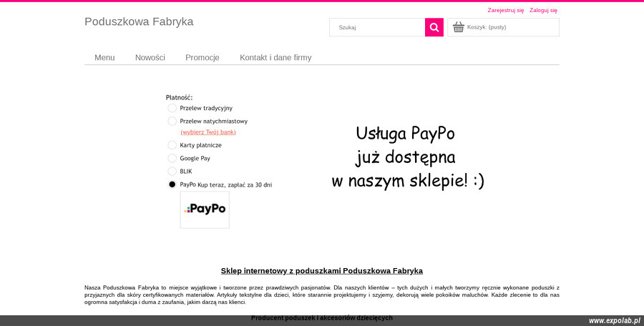Screen dimensions: 644x326
Task: Select Google Pay radio button
Action: pos(172,158)
